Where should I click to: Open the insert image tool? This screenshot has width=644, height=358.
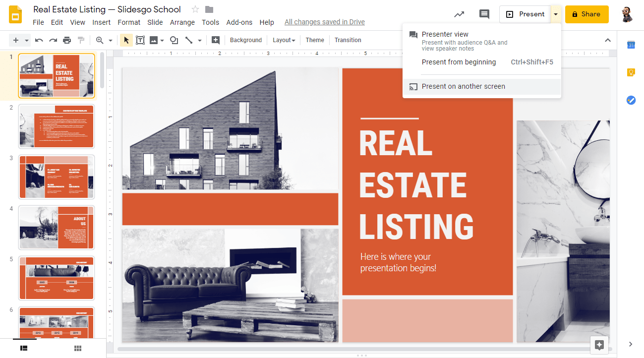pos(155,40)
